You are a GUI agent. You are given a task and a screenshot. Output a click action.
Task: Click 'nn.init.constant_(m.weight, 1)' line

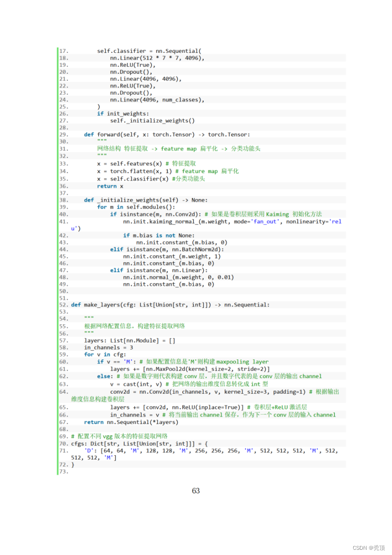pyautogui.click(x=172, y=256)
